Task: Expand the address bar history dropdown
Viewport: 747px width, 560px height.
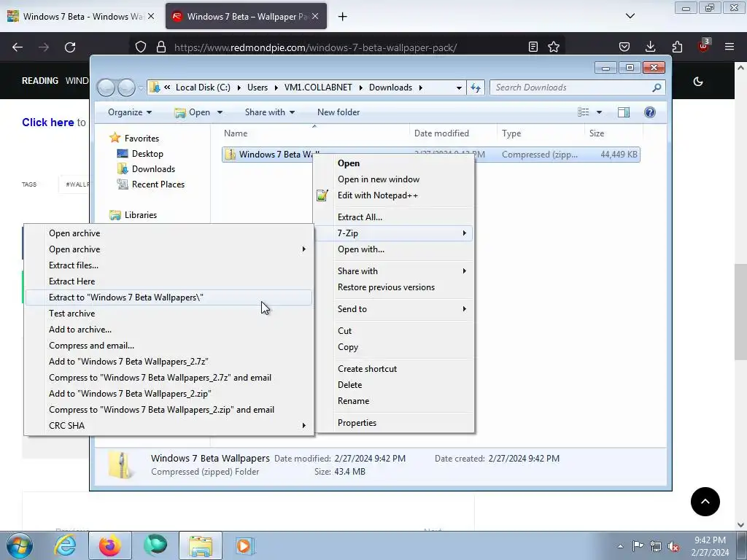Action: 459,87
